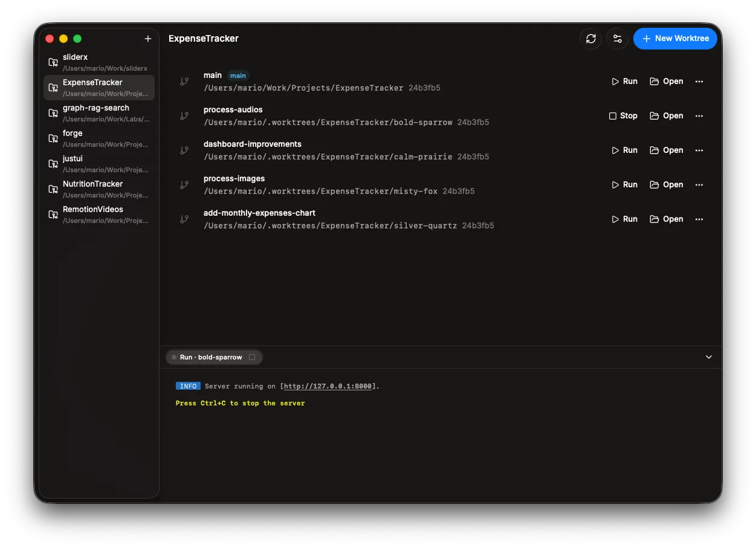The height and width of the screenshot is (548, 756).
Task: Click the INFO label in terminal output
Action: click(188, 386)
